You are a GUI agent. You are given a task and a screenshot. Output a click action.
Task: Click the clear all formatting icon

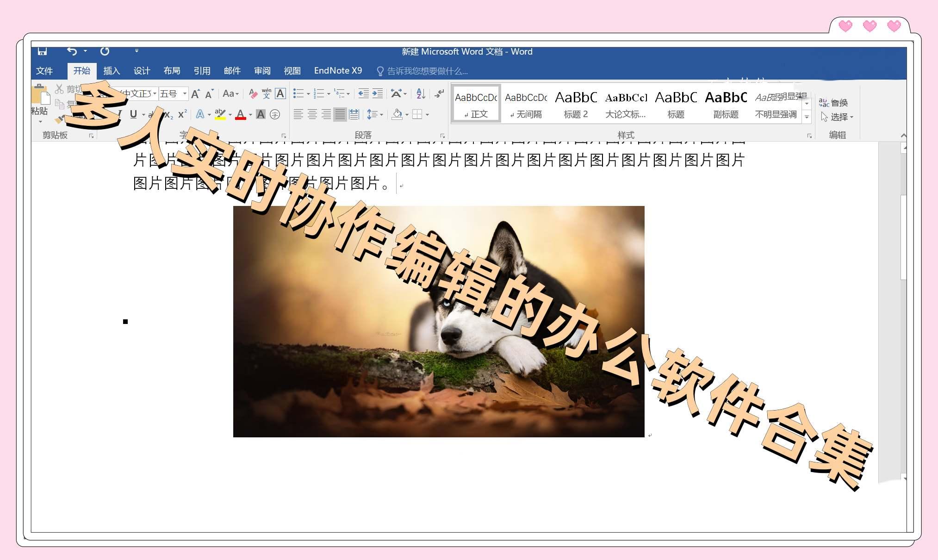click(252, 93)
